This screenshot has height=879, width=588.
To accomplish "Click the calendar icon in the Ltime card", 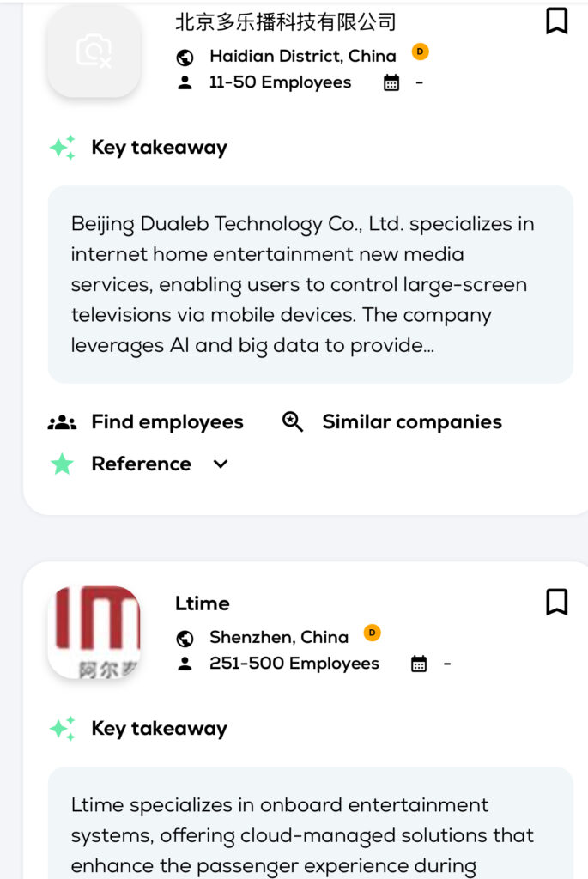I will tap(419, 664).
